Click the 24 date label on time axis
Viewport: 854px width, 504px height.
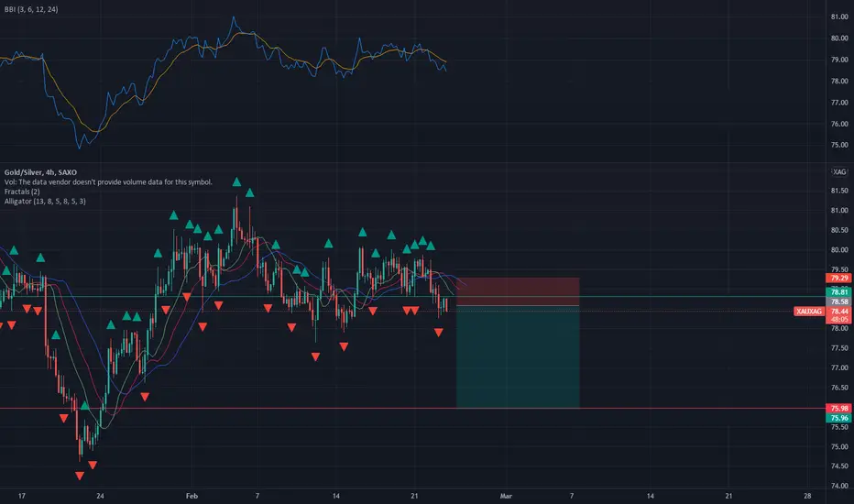[x=100, y=496]
